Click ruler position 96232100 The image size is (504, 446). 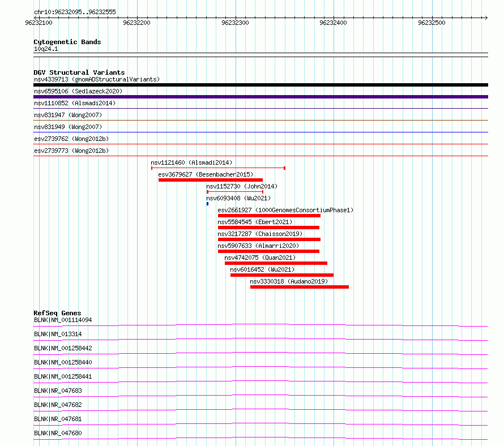[39, 23]
